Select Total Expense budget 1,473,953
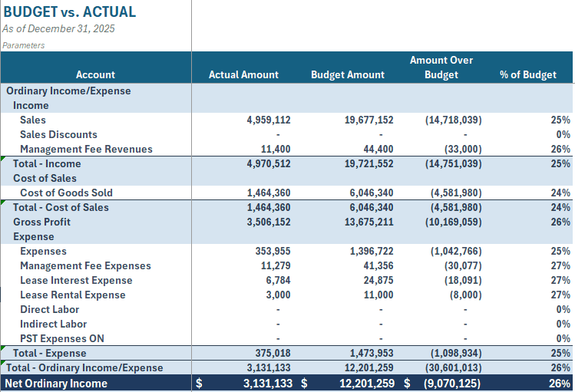Screen dimensions: 575x392 point(372,353)
